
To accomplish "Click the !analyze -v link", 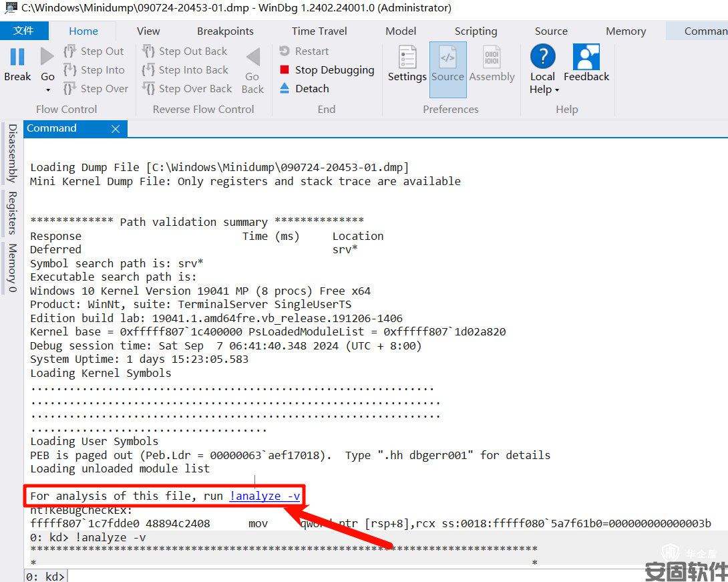I will (264, 496).
